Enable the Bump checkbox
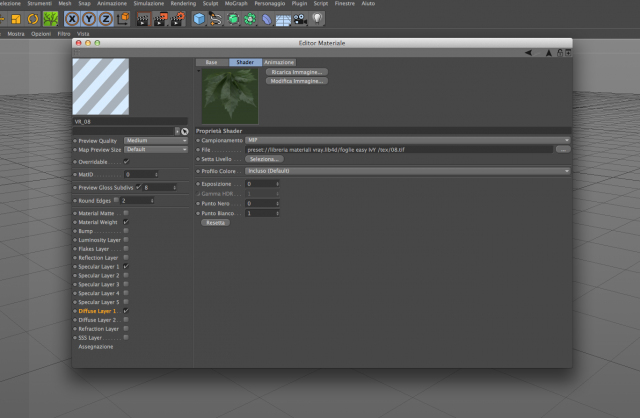The width and height of the screenshot is (640, 418). pyautogui.click(x=126, y=231)
